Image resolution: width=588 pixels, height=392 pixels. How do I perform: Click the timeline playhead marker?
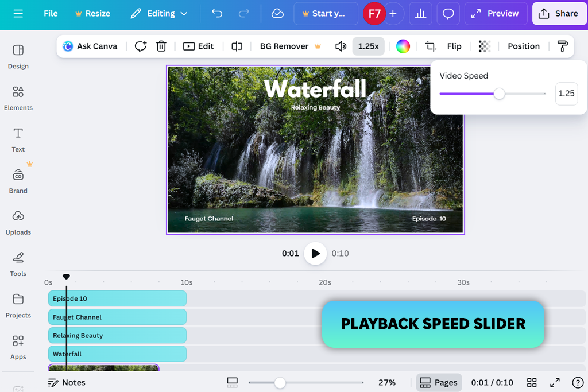[x=67, y=277]
